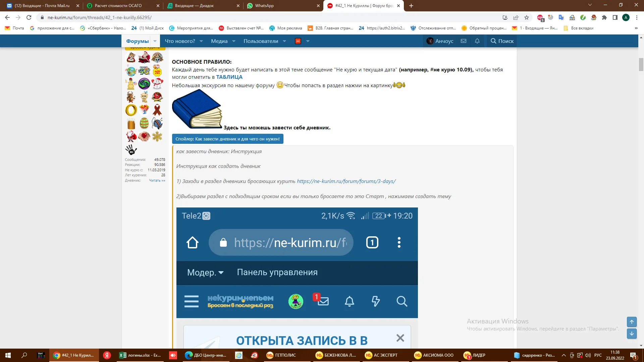Switch to the WhatsApp browser tab

click(x=265, y=6)
